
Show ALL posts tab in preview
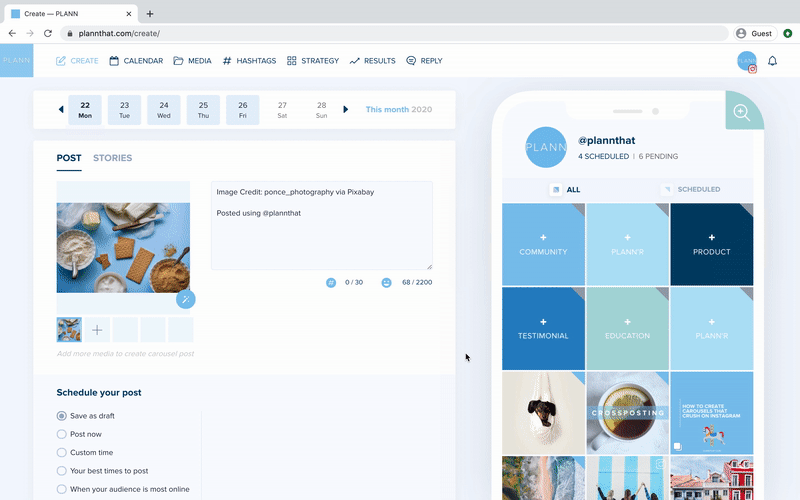click(x=565, y=190)
